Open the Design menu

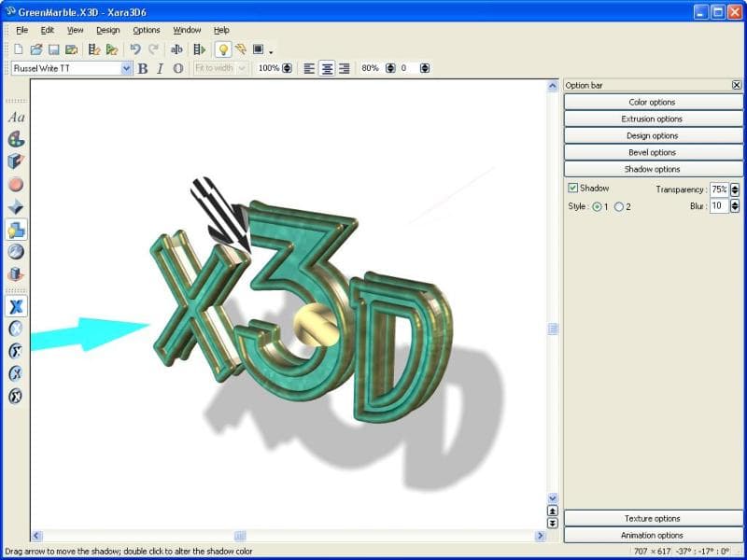pos(107,30)
